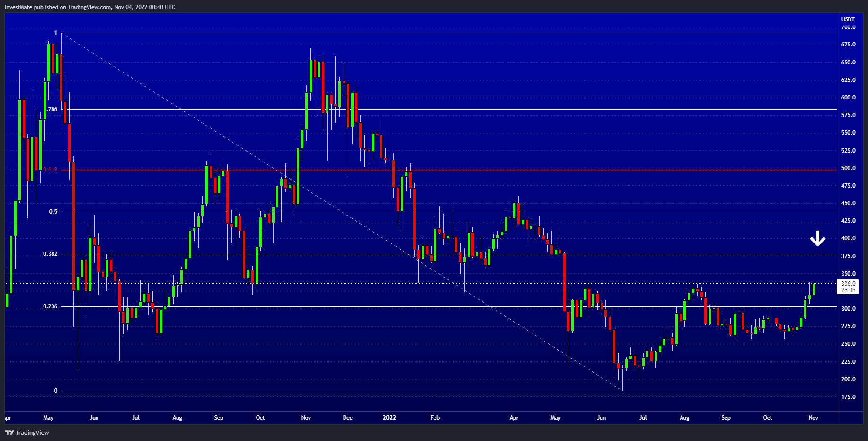Click the 275.0 price axis value
The height and width of the screenshot is (441, 868).
click(848, 326)
